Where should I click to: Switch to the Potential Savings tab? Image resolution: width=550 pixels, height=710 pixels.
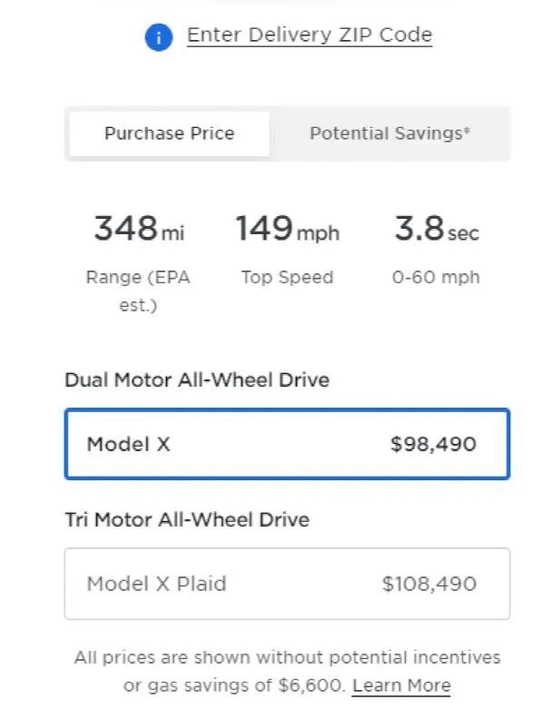click(390, 134)
